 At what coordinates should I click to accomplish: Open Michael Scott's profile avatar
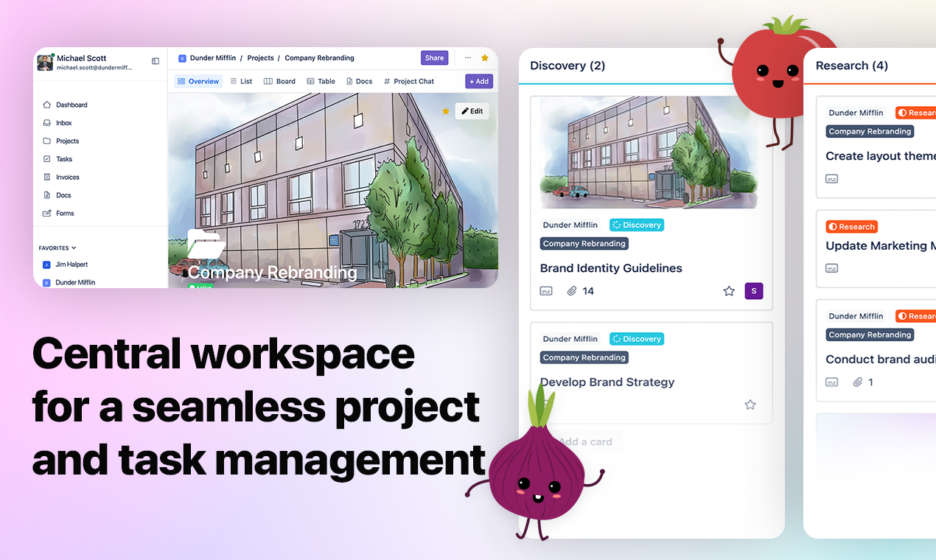[x=46, y=62]
